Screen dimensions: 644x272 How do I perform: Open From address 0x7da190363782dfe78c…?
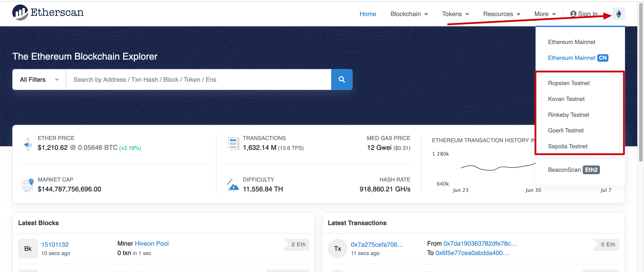(480, 243)
